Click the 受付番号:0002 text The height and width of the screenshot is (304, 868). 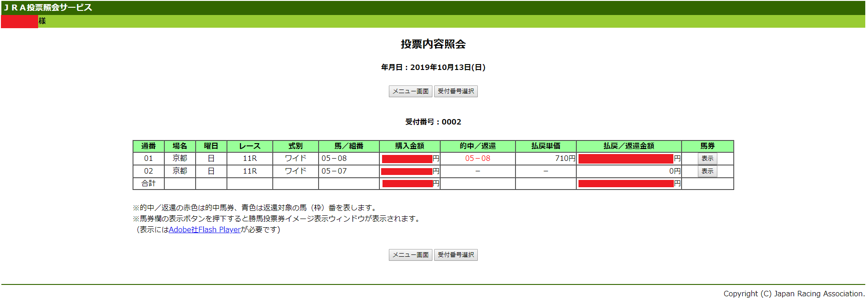click(x=433, y=122)
